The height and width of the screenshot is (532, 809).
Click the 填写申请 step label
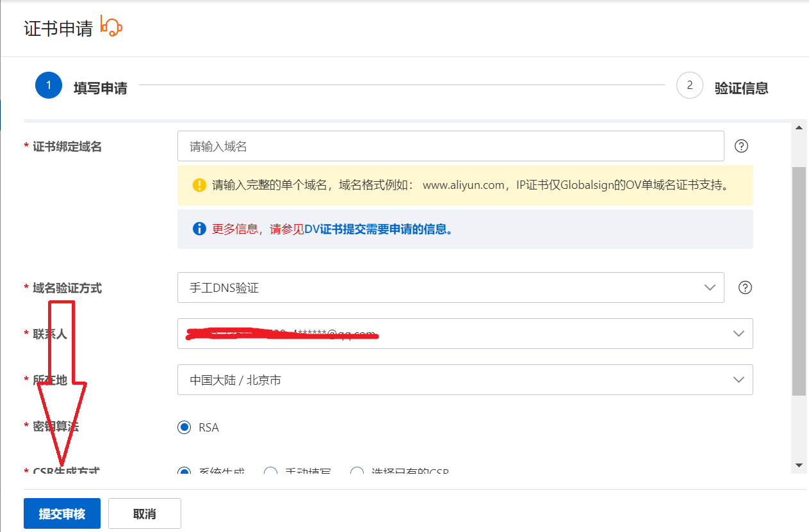click(100, 88)
